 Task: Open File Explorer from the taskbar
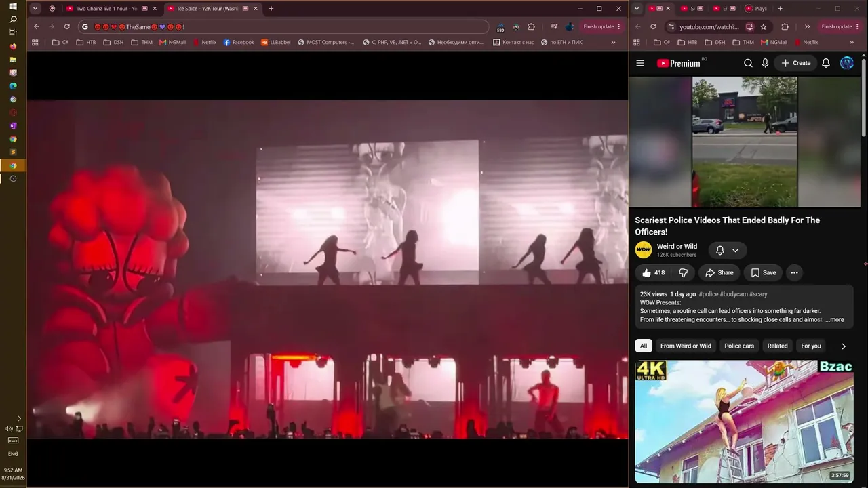tap(13, 60)
